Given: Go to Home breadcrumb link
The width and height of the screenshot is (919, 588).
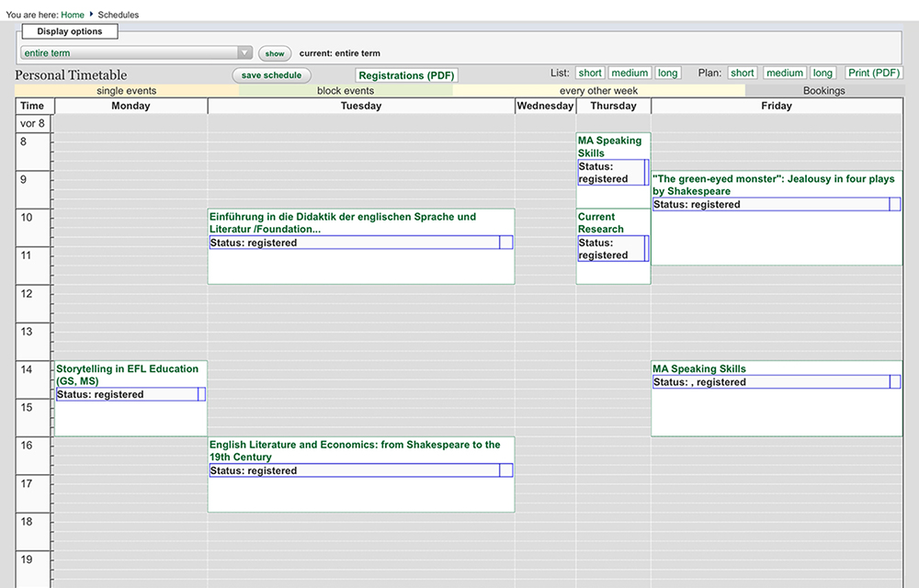Looking at the screenshot, I should pos(73,15).
